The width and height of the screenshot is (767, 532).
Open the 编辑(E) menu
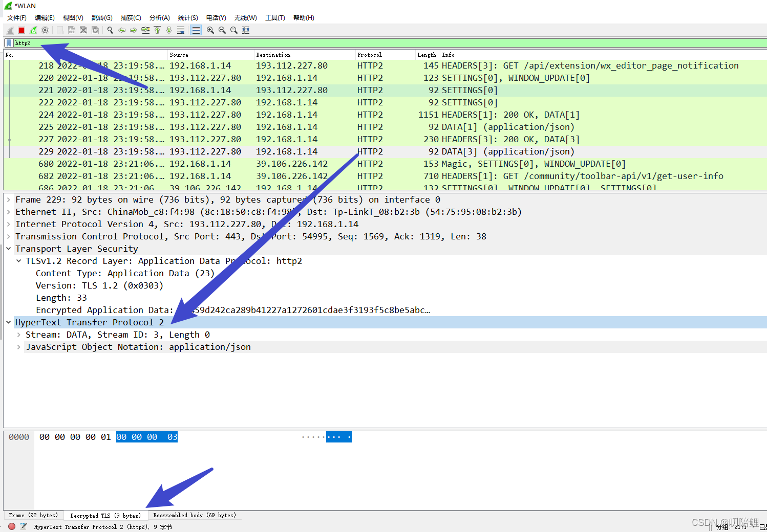45,18
